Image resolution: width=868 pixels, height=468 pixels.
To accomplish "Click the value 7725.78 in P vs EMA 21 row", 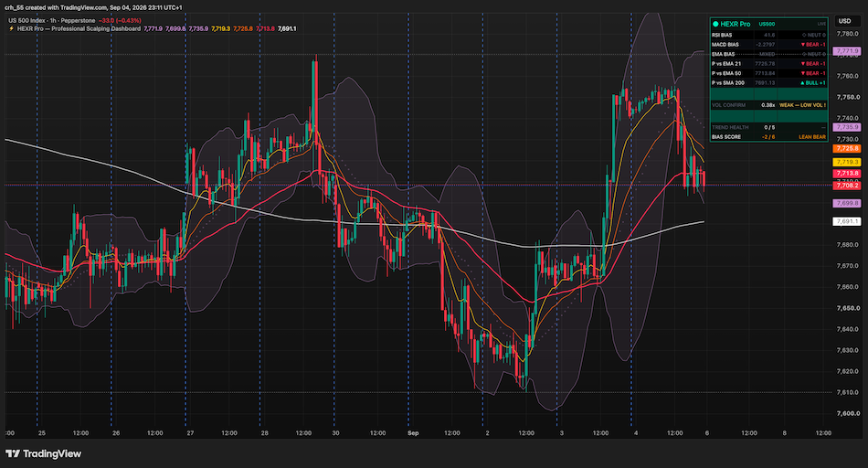I will tap(765, 64).
